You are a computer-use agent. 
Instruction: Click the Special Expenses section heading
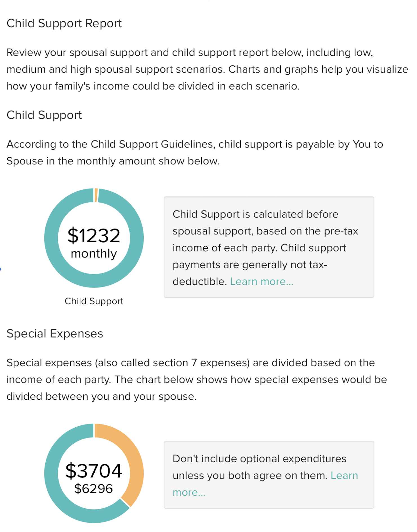55,334
